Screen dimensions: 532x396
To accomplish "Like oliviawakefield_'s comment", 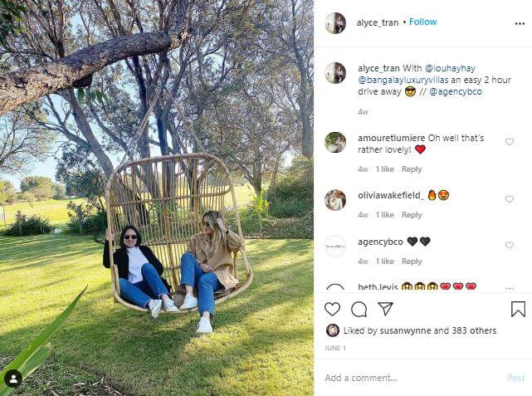I will click(x=510, y=199).
